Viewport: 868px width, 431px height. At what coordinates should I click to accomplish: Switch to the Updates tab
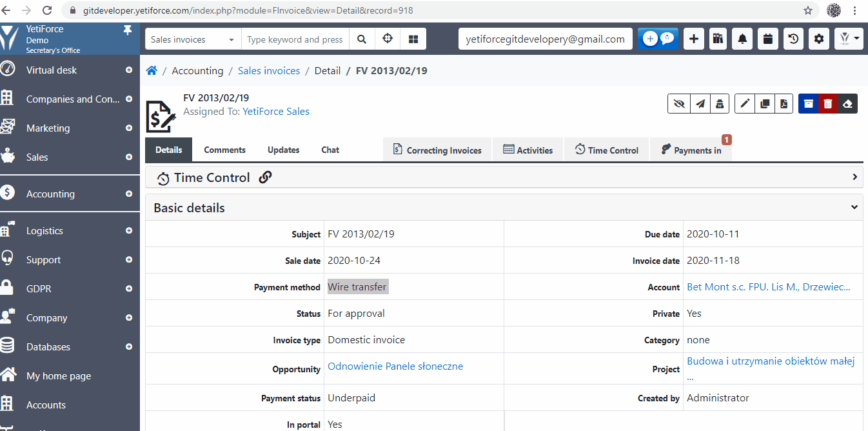283,150
